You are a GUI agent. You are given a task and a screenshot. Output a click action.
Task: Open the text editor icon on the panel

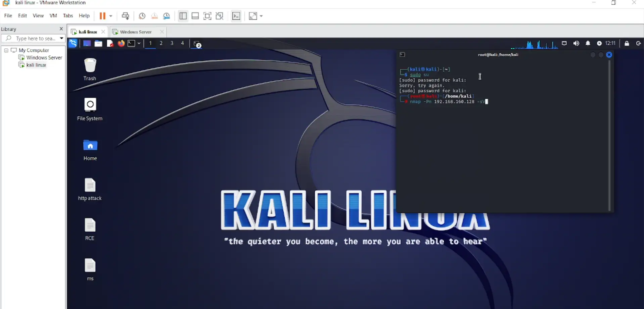(x=110, y=43)
